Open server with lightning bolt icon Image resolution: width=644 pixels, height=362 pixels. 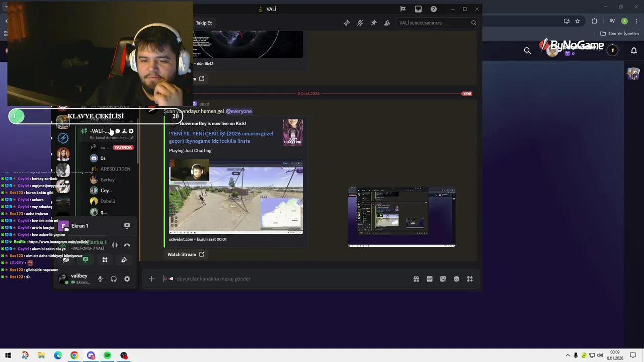coord(63,138)
